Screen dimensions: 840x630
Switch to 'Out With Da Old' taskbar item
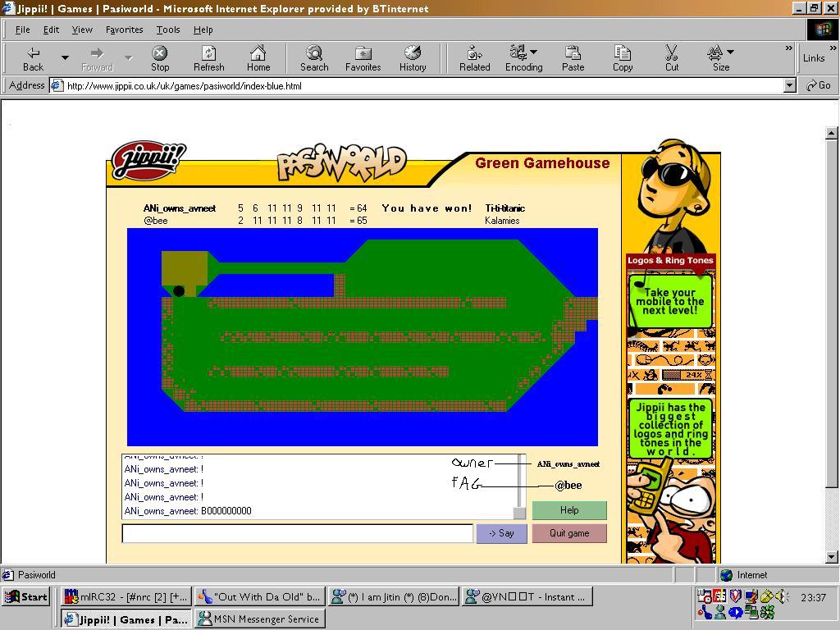[259, 597]
